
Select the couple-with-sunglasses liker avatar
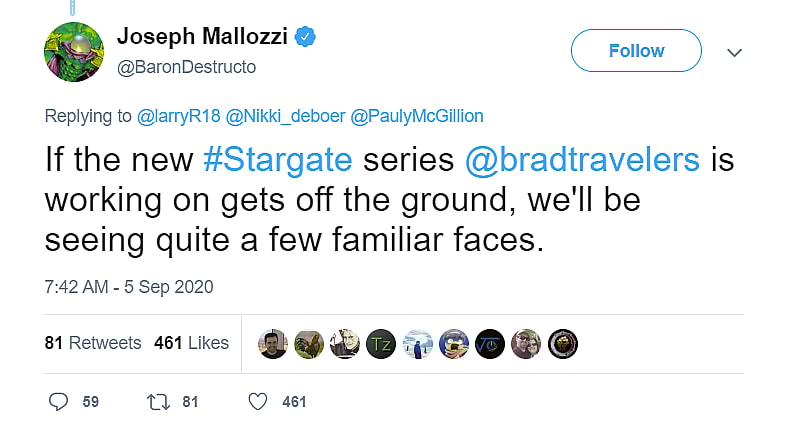click(x=526, y=343)
